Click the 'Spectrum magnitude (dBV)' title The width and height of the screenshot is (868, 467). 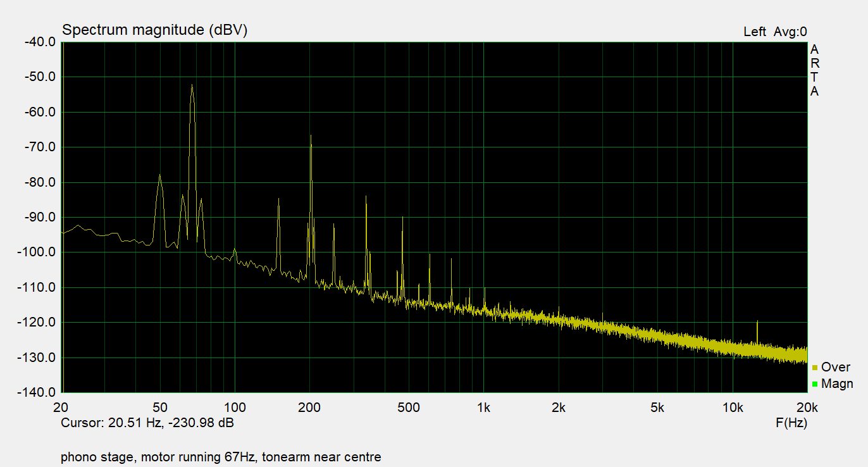[x=154, y=30]
